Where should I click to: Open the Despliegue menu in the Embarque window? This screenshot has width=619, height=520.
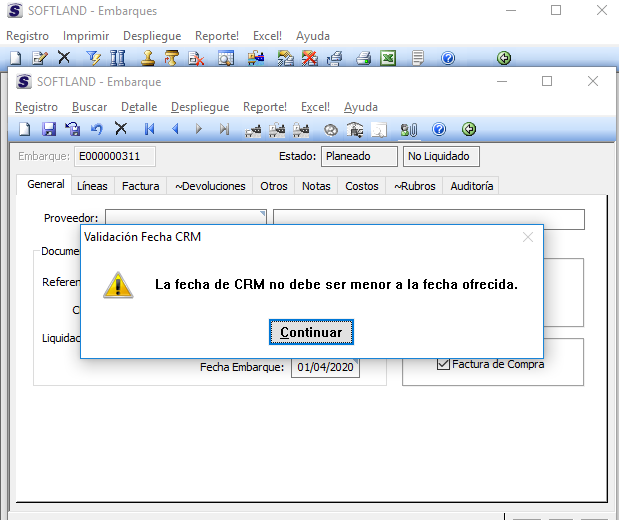200,107
